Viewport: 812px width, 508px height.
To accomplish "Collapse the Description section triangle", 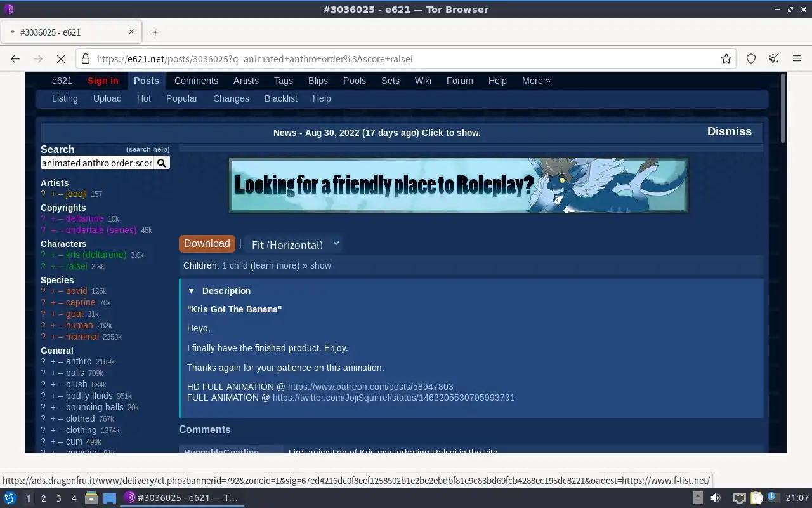I will click(x=192, y=291).
